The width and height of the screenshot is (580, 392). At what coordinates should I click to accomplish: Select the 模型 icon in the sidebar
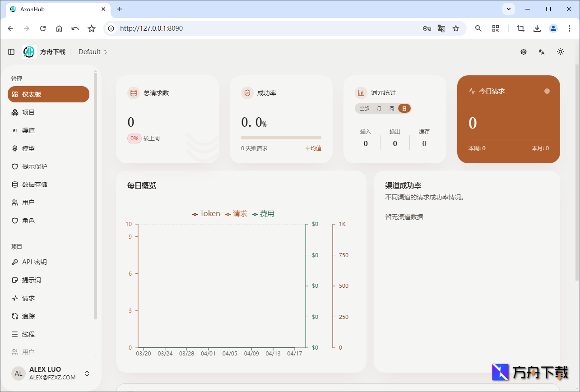pyautogui.click(x=14, y=148)
